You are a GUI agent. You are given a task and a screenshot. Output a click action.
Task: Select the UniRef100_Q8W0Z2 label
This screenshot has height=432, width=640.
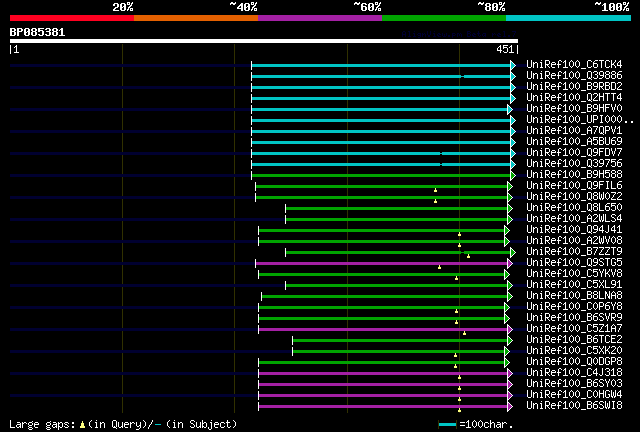pyautogui.click(x=574, y=197)
